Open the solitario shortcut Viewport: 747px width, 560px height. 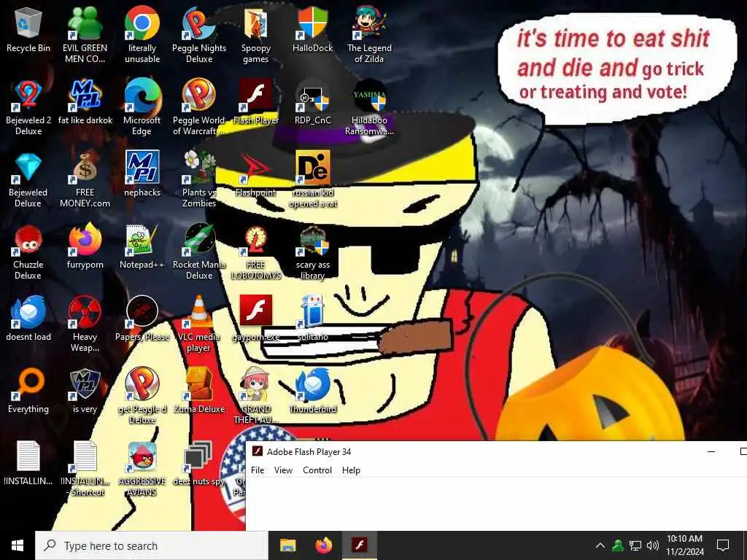(x=312, y=318)
